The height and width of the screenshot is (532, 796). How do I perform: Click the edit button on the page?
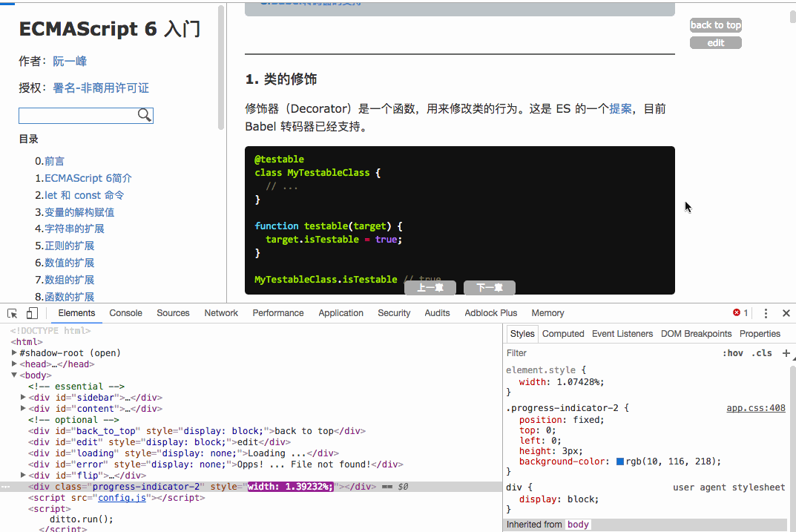pos(716,42)
